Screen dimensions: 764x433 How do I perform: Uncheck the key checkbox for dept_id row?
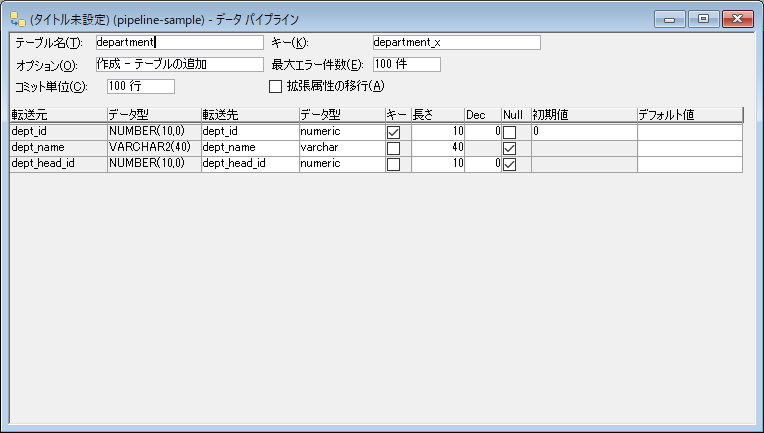393,132
